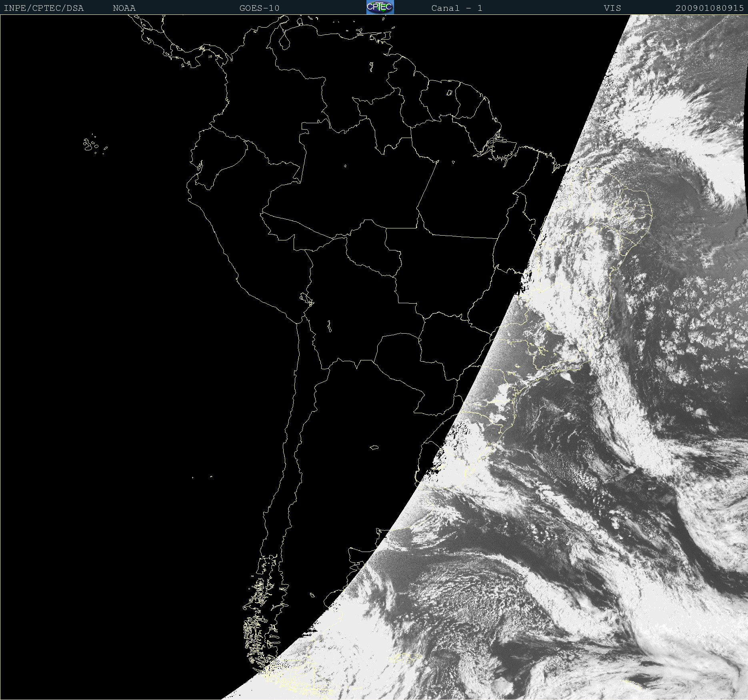Click the INPE/CPTEC/DSA header text

click(44, 8)
